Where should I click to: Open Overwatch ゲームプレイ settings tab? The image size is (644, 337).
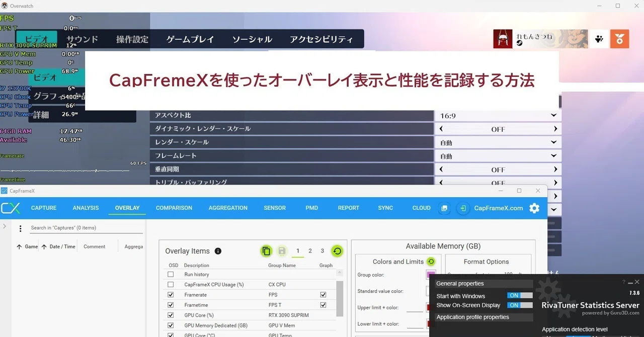point(190,39)
